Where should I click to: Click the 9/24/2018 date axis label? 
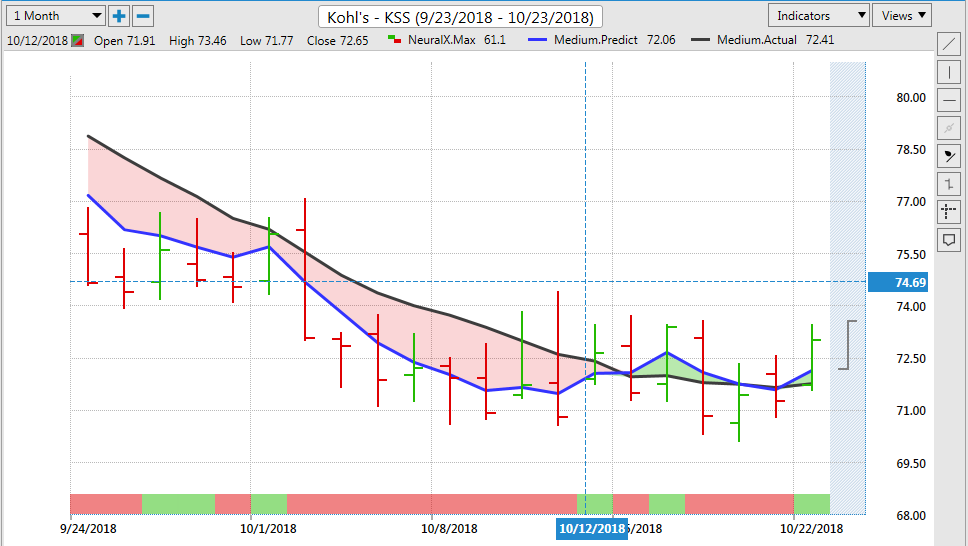pyautogui.click(x=88, y=529)
